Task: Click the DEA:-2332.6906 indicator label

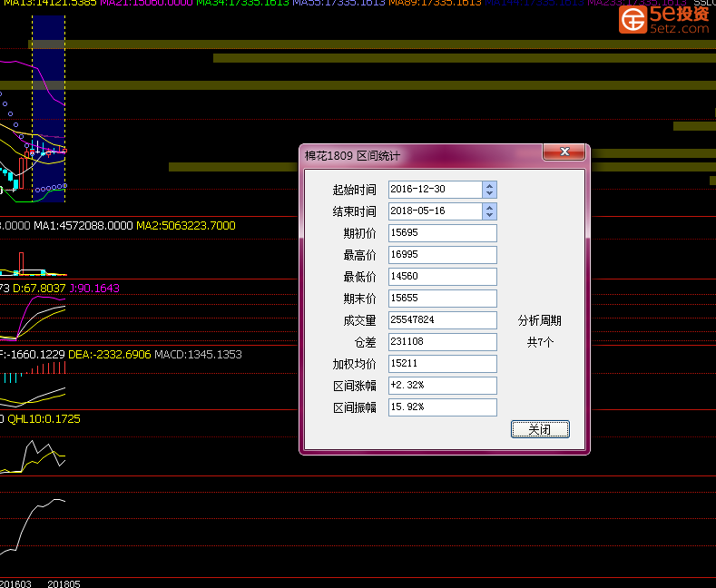Action: 110,354
